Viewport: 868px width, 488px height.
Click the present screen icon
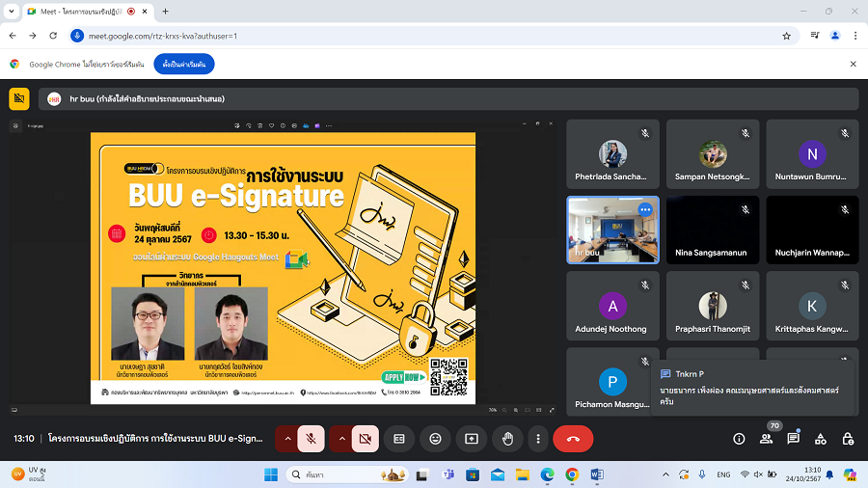click(x=472, y=439)
